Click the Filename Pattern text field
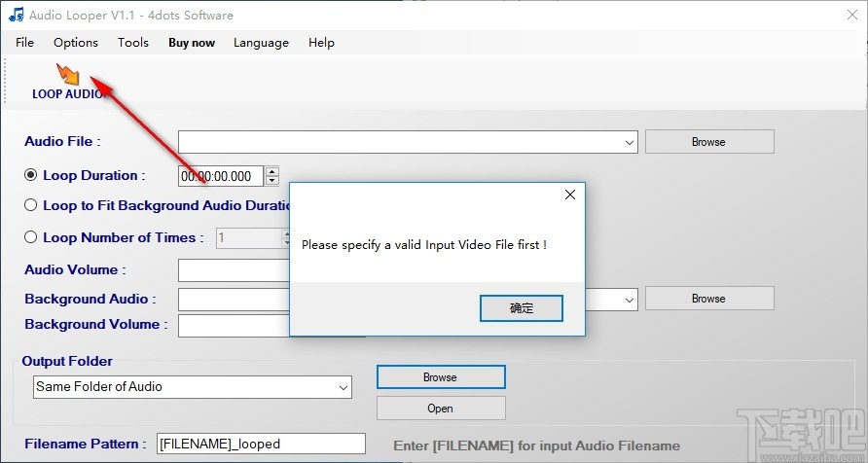 262,444
